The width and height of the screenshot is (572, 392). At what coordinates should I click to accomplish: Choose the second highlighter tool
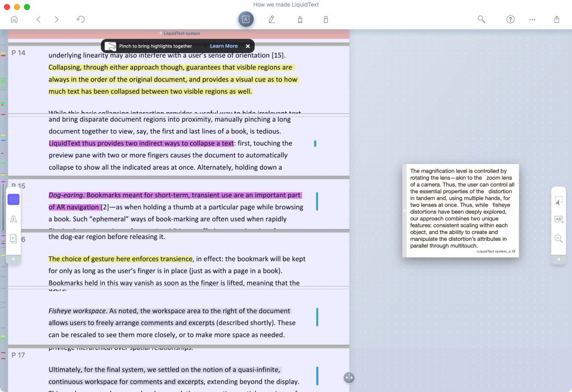coord(326,20)
